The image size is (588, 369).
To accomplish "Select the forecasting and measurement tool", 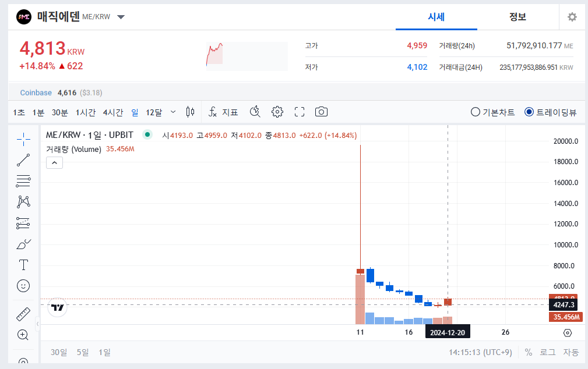I will pos(23,223).
